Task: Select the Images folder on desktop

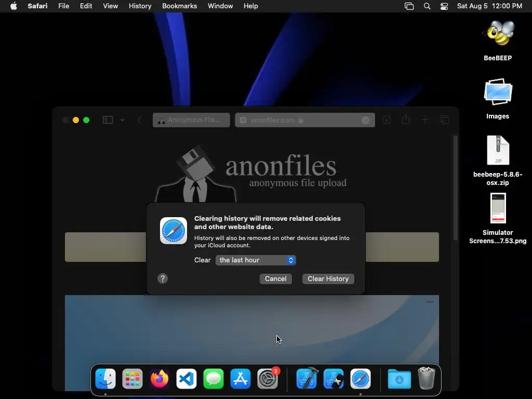Action: click(498, 92)
